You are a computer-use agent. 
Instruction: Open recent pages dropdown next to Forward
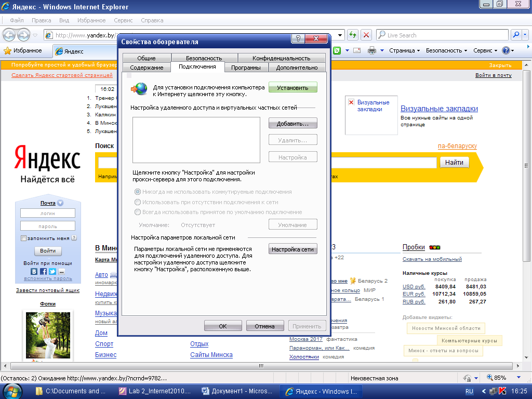(35, 35)
